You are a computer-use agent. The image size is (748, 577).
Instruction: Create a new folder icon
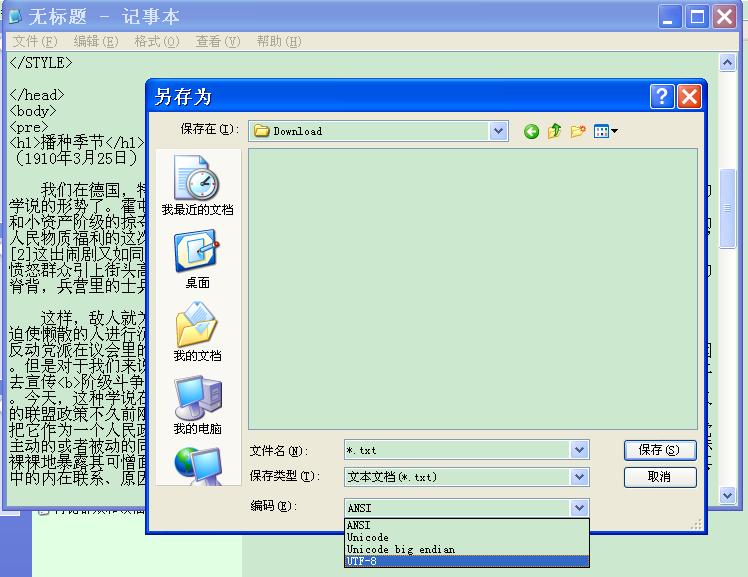tap(577, 131)
